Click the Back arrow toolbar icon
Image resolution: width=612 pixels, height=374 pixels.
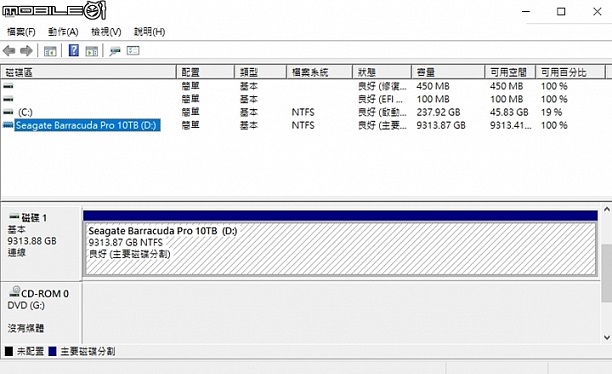tap(9, 51)
